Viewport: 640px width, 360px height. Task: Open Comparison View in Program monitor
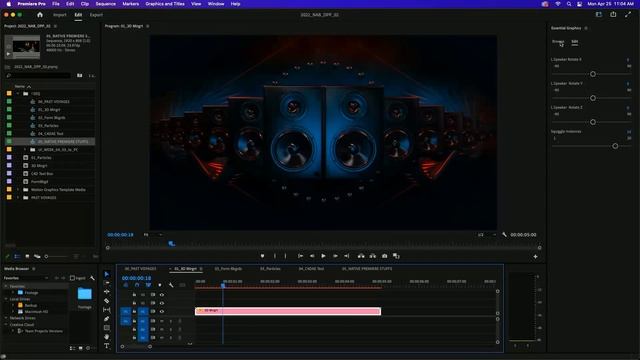(396, 256)
